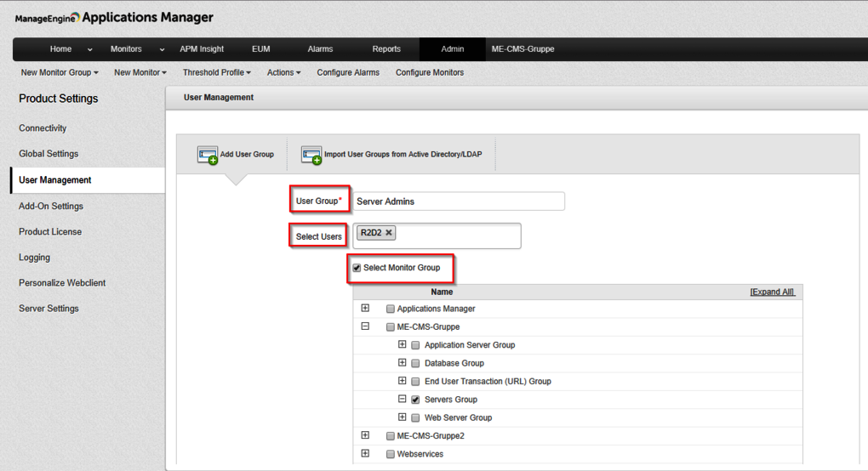Viewport: 868px width, 471px height.
Task: Remove the R2D2 user tag
Action: [x=389, y=233]
